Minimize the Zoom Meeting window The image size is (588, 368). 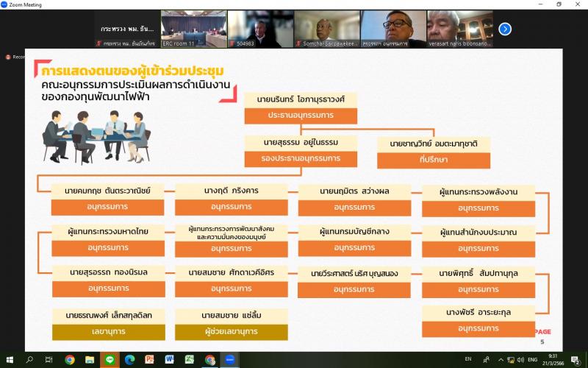tap(540, 4)
